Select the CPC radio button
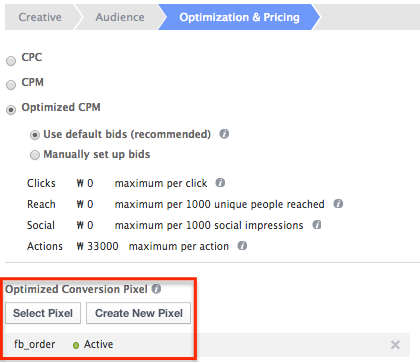Viewport: 420px width, 362px height. tap(11, 61)
